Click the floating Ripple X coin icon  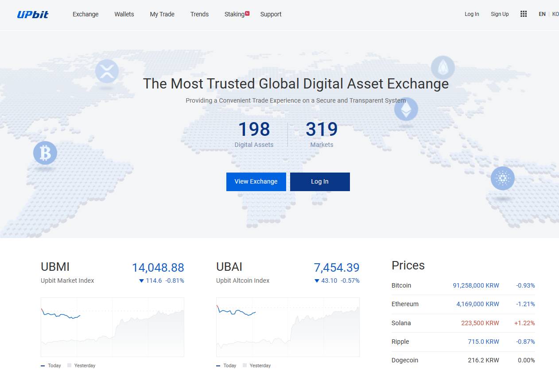pos(107,71)
